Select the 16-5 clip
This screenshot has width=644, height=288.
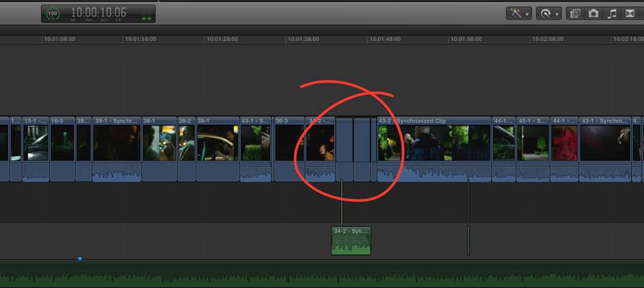coord(62,149)
